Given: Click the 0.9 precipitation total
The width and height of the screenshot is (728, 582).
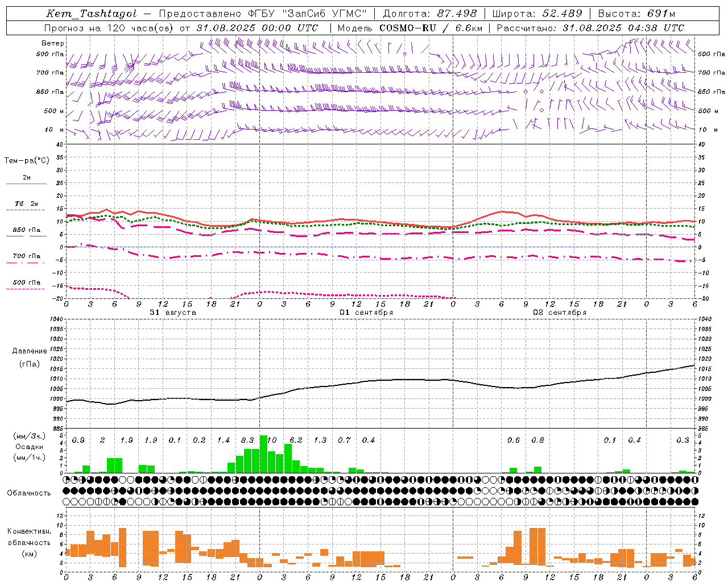Looking at the screenshot, I should click(78, 440).
